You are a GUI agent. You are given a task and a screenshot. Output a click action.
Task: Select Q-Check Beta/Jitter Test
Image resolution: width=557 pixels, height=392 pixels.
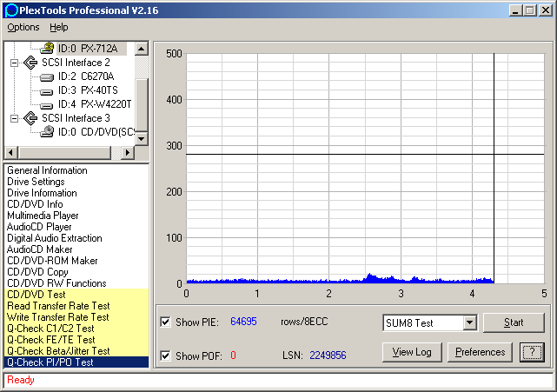click(x=76, y=351)
